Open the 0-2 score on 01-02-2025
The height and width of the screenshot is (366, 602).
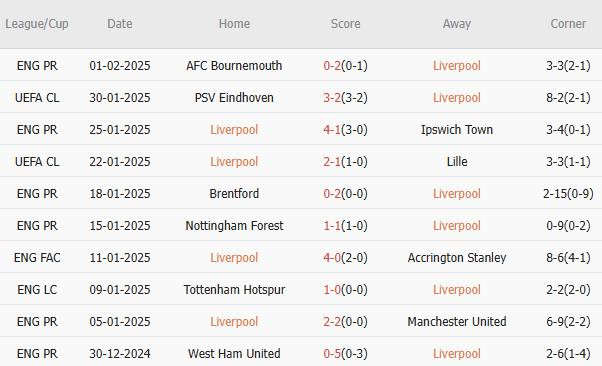[332, 66]
